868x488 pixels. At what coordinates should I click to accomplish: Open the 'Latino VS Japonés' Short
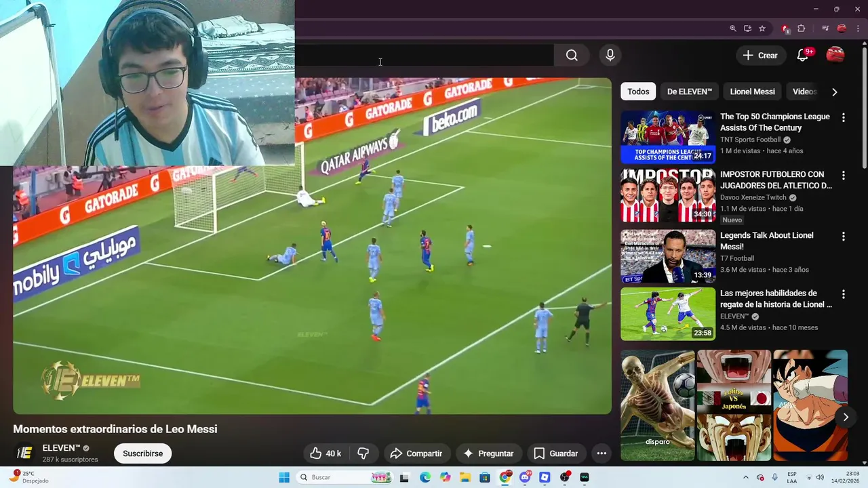click(x=734, y=405)
